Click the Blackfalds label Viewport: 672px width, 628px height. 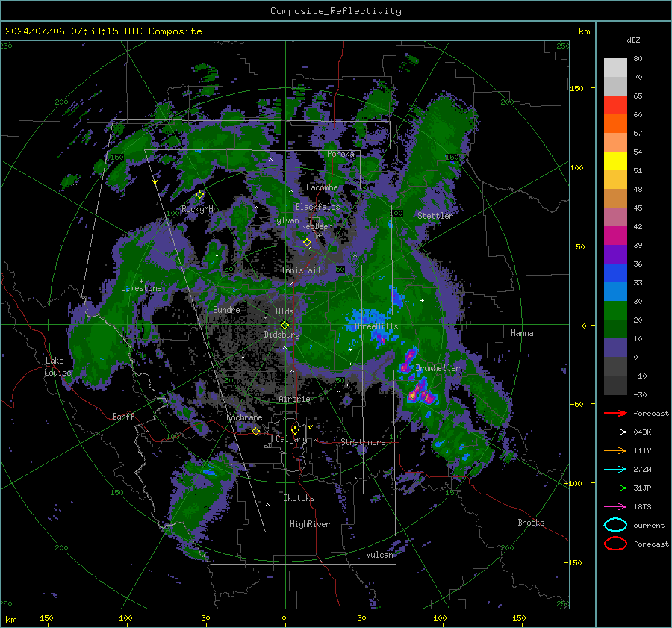pyautogui.click(x=317, y=207)
